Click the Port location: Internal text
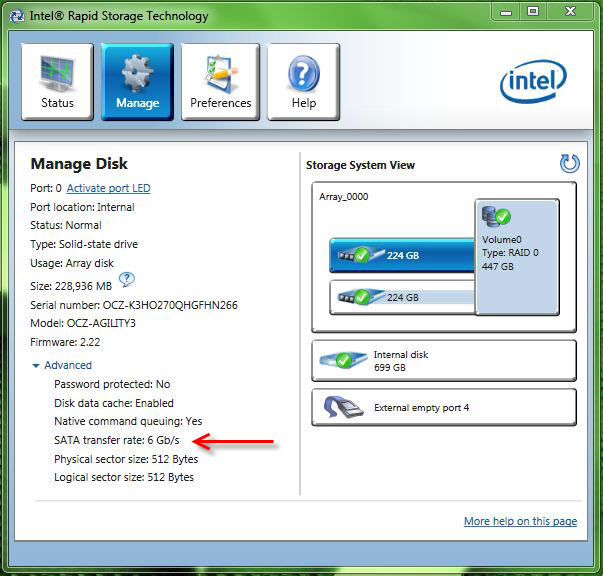Screen dimensions: 603x576 click(82, 207)
